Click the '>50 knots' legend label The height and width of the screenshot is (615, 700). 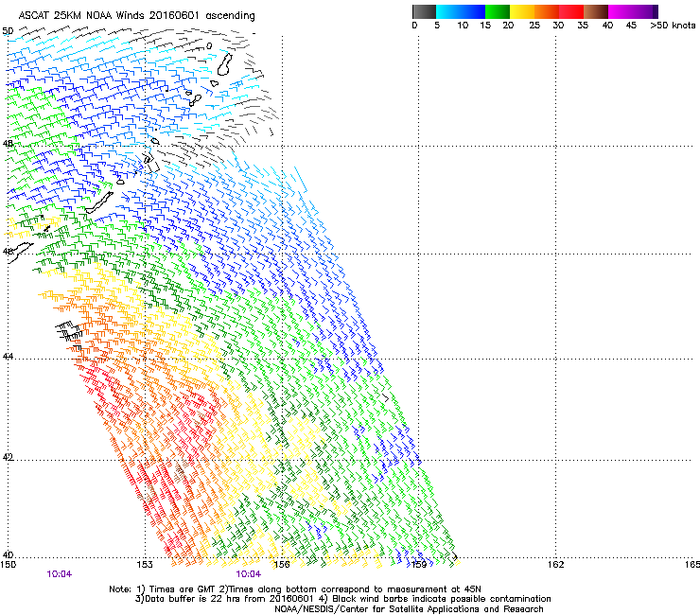[673, 26]
